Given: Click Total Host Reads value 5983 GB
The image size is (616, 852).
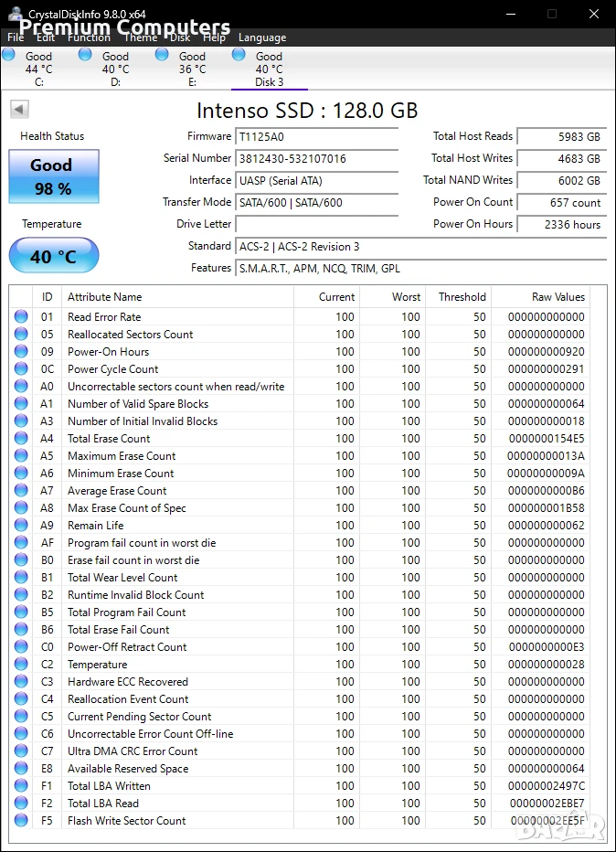Looking at the screenshot, I should (562, 136).
